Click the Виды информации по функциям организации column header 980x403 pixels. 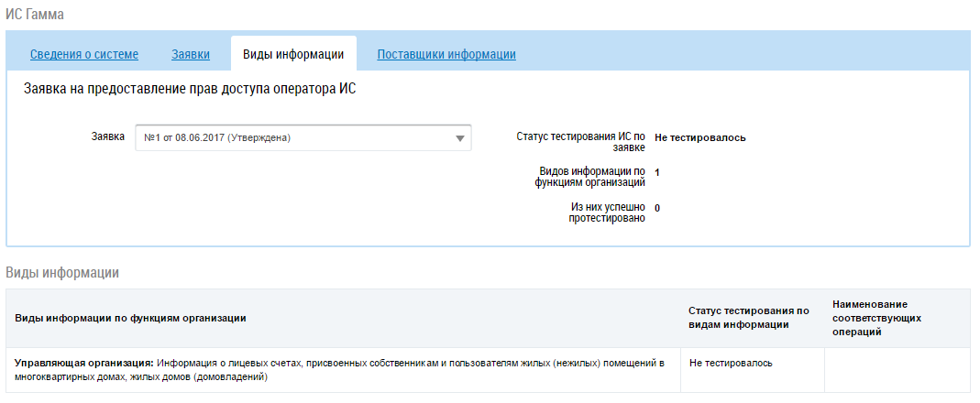coord(130,318)
